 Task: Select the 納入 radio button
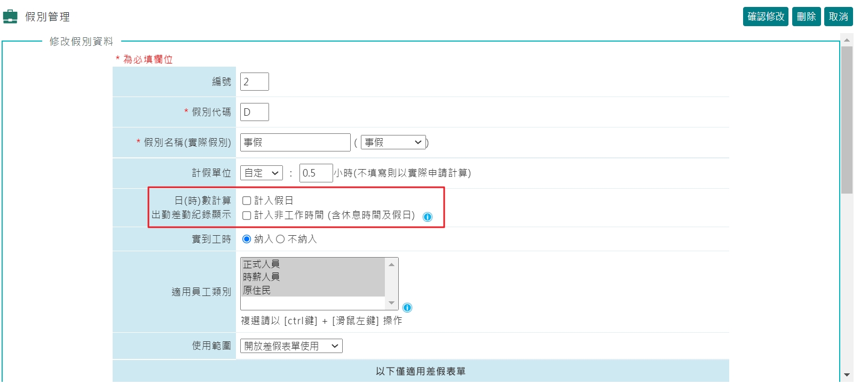[247, 239]
